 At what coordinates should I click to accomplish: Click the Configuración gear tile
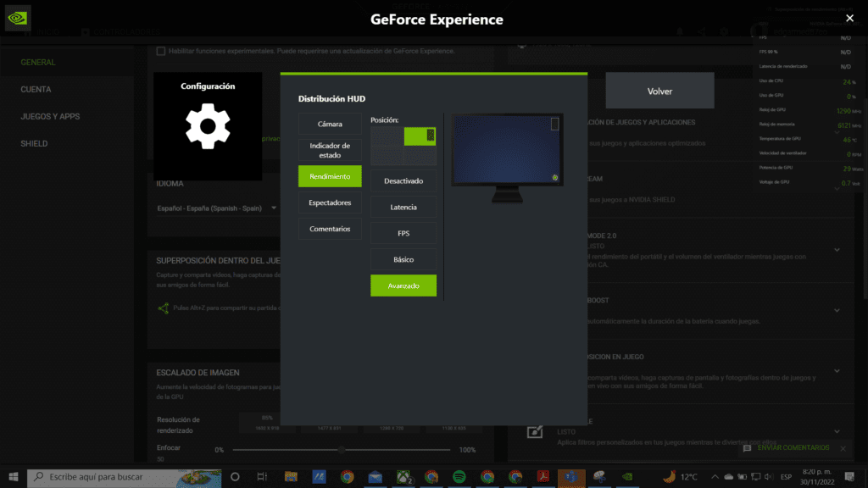tap(208, 126)
